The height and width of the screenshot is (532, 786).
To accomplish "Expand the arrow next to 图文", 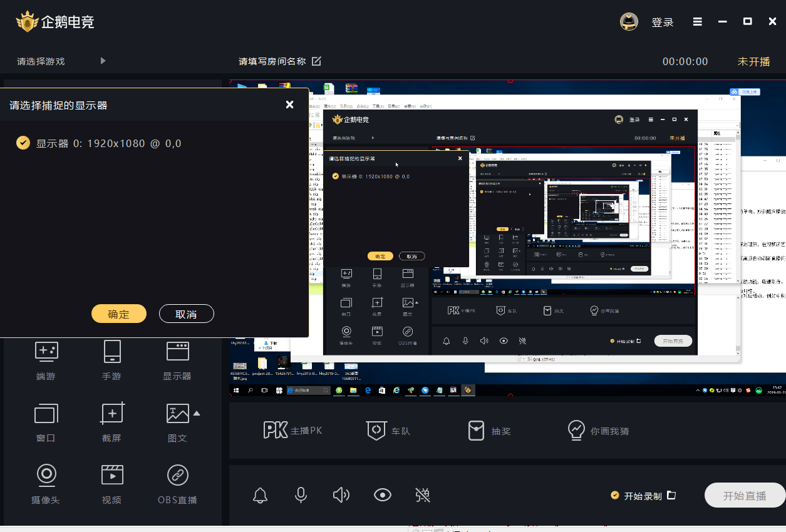I will [197, 413].
